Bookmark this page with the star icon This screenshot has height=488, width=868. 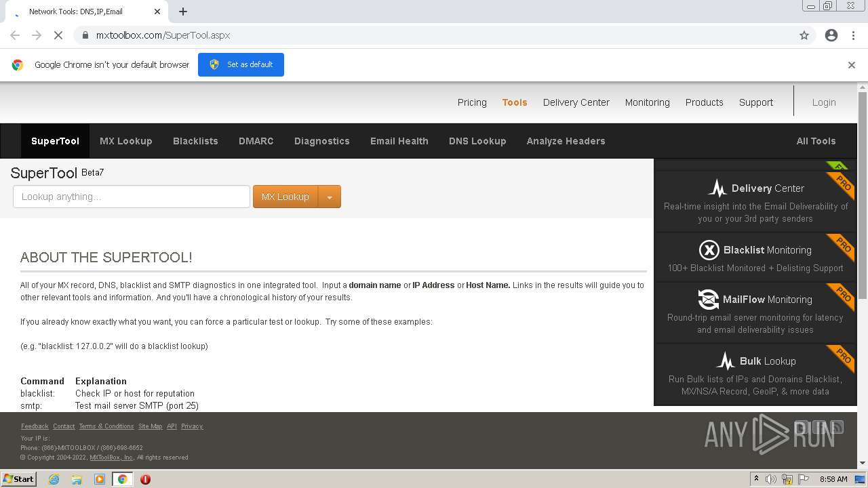coord(804,35)
